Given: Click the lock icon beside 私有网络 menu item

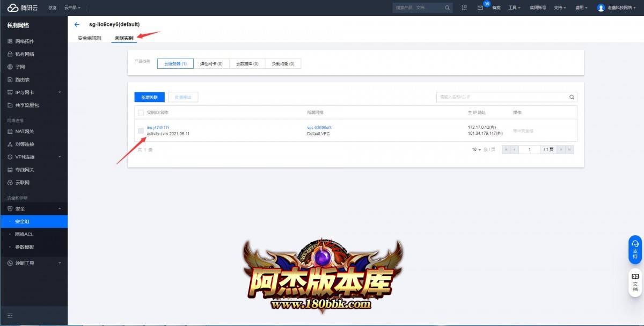Looking at the screenshot, I should point(10,54).
